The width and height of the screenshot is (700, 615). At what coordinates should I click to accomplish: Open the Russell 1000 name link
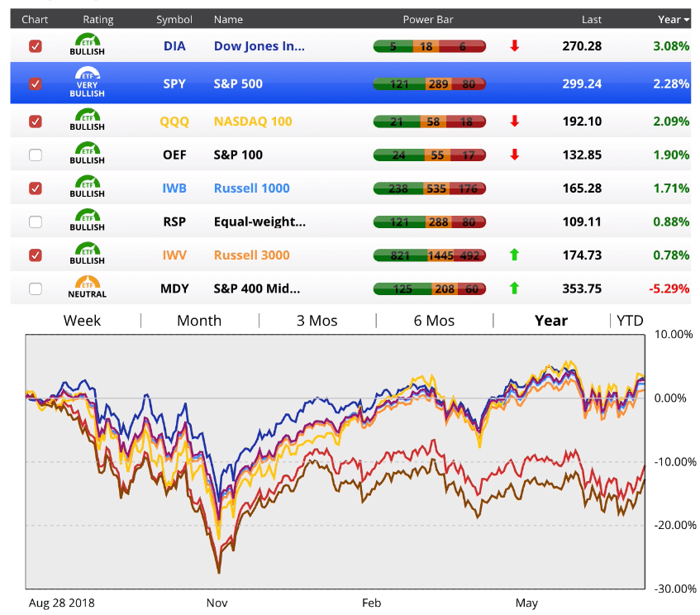[252, 188]
